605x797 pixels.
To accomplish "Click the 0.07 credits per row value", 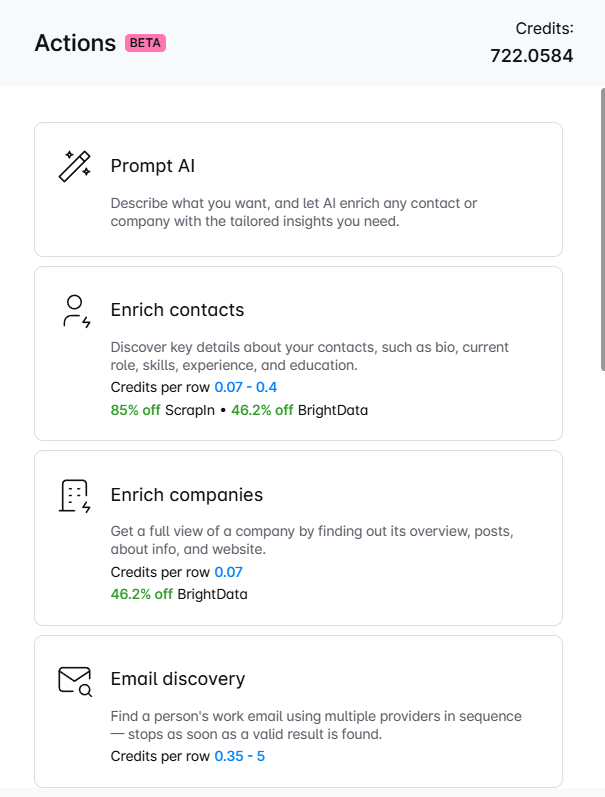I will click(228, 572).
